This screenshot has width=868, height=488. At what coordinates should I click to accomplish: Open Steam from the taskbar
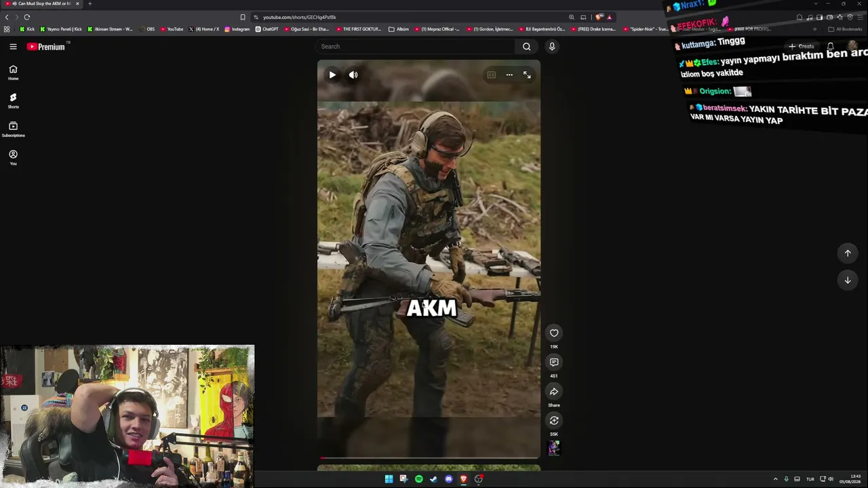tap(433, 479)
